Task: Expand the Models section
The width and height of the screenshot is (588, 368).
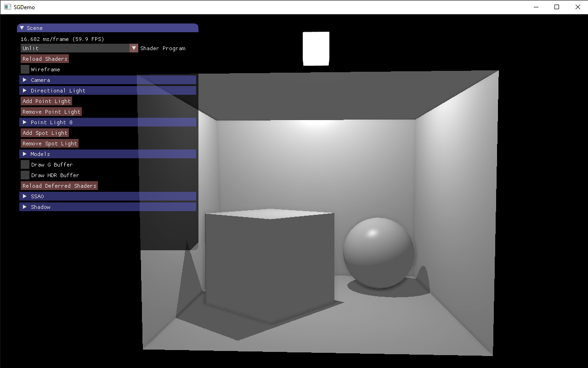Action: point(107,154)
